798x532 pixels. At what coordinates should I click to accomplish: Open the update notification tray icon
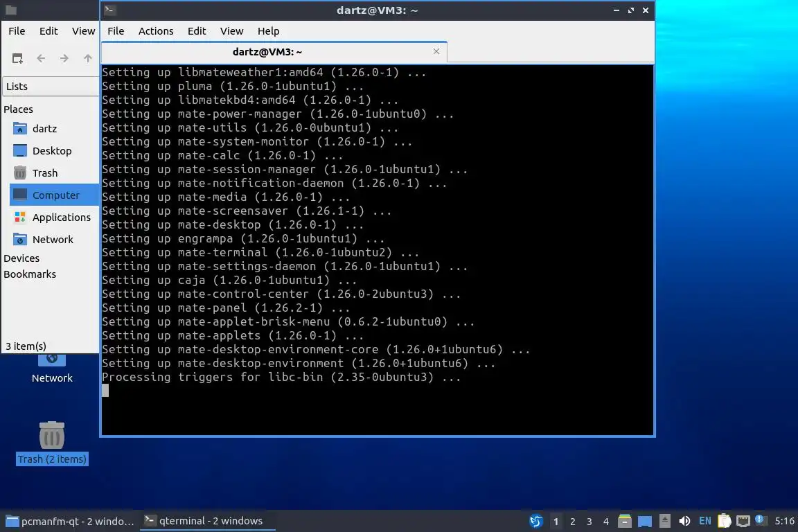pyautogui.click(x=760, y=520)
